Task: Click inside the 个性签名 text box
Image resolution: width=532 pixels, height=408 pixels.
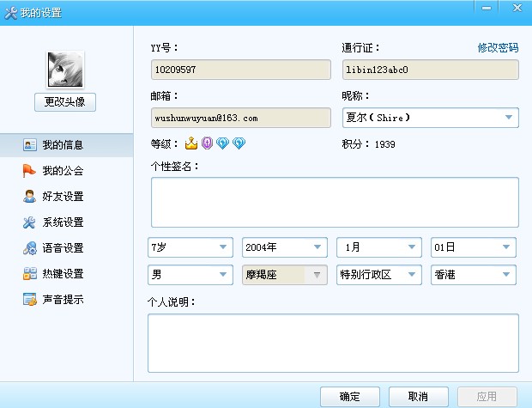Action: [x=335, y=202]
